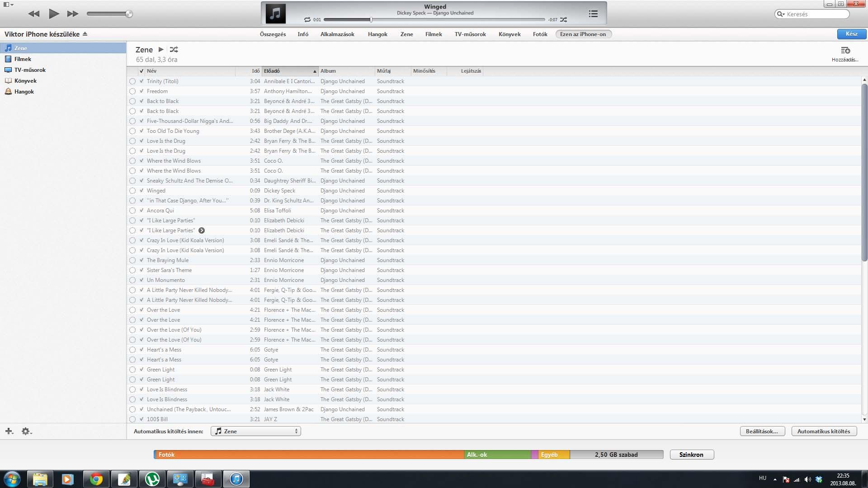Uncheck the Un Monumento checkbox

click(x=142, y=280)
